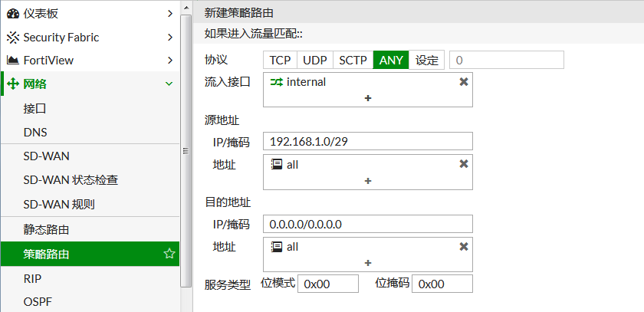The width and height of the screenshot is (644, 312).
Task: Select the UDP protocol option
Action: [x=314, y=61]
